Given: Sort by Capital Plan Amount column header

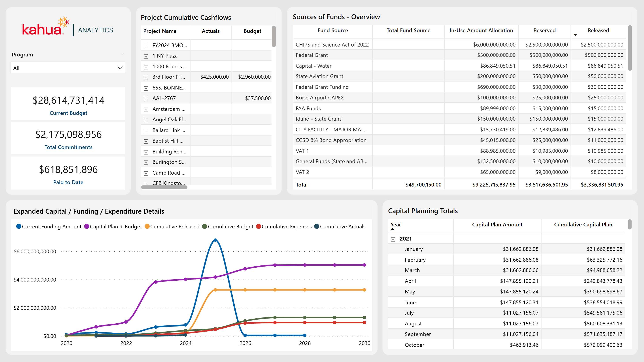Looking at the screenshot, I should (497, 225).
